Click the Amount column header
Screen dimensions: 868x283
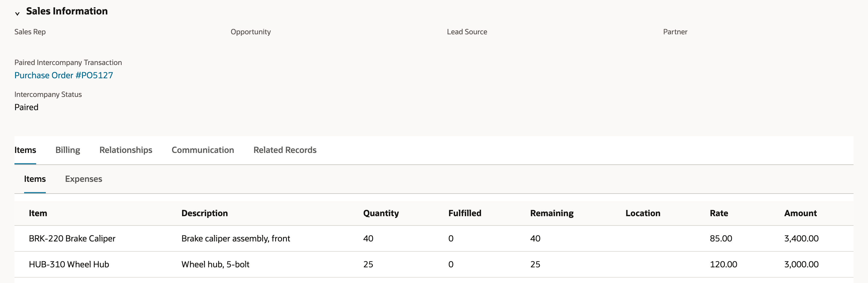pos(800,213)
